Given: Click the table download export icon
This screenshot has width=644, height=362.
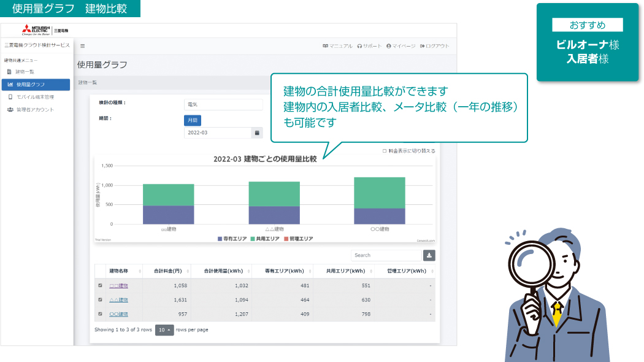Looking at the screenshot, I should coord(429,255).
